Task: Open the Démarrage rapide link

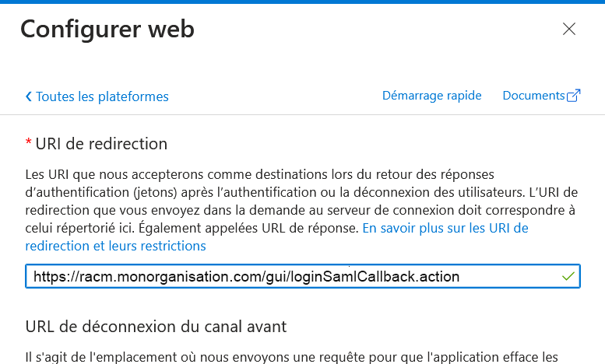Action: point(432,95)
